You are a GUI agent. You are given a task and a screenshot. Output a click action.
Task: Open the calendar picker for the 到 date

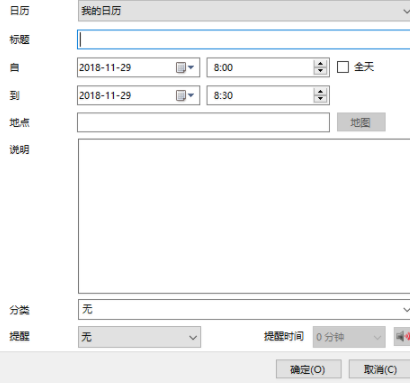point(185,95)
